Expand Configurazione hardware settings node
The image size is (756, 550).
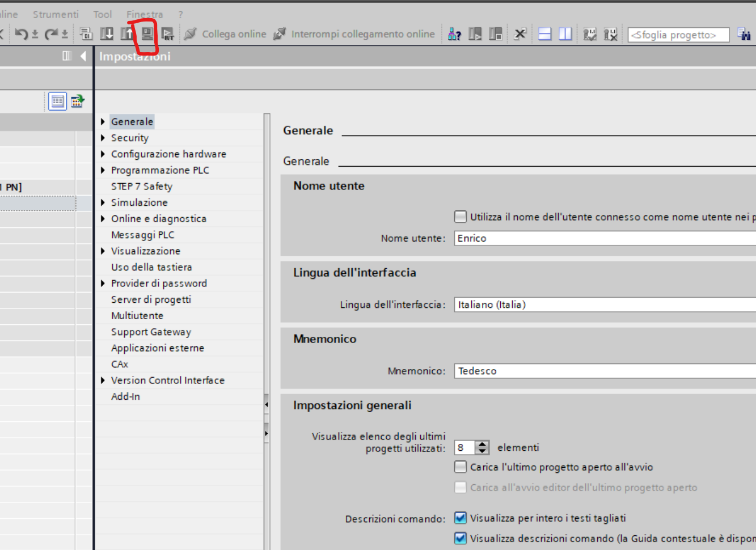[103, 154]
